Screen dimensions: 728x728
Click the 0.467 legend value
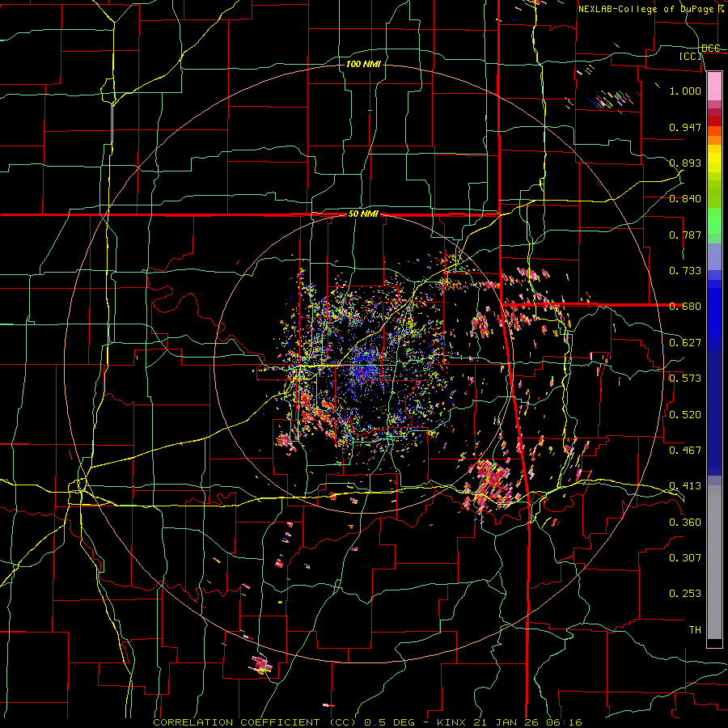tap(685, 451)
